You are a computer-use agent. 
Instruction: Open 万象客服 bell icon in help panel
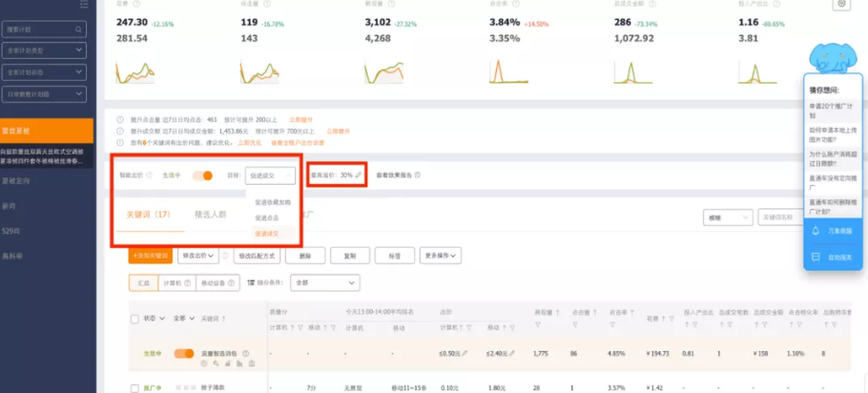coord(815,231)
